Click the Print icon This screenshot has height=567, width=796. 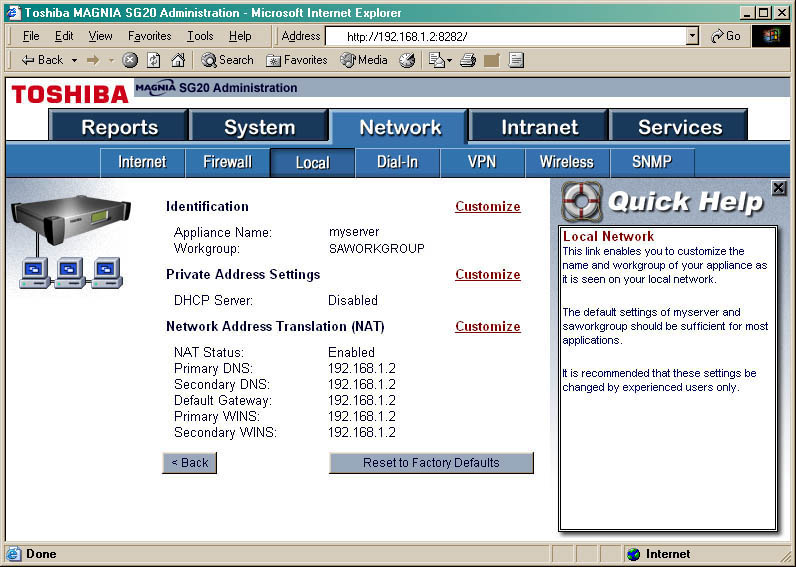(468, 60)
